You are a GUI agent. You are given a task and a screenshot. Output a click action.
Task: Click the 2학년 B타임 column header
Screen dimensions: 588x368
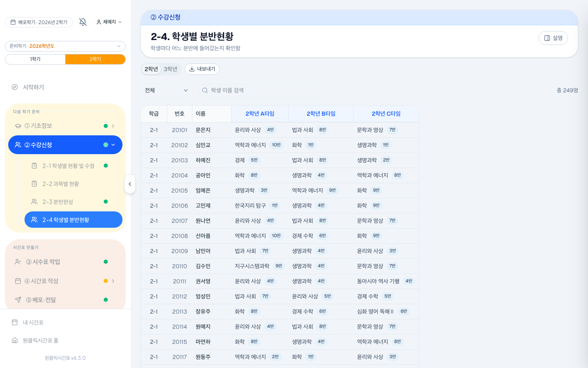(x=321, y=114)
